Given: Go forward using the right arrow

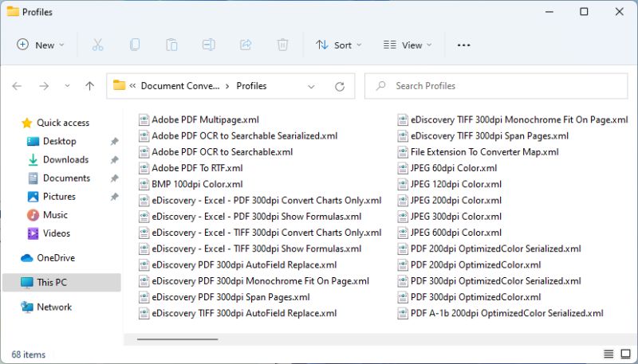Looking at the screenshot, I should (x=44, y=86).
